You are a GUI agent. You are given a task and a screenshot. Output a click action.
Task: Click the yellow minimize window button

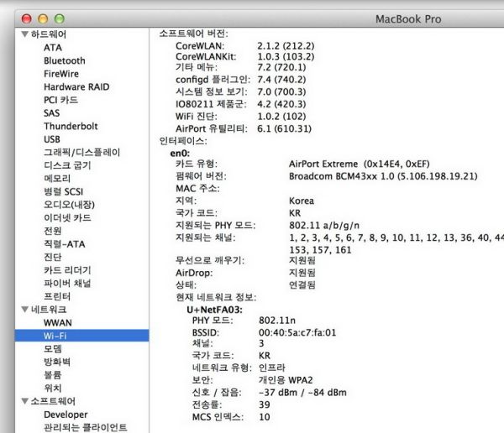tap(43, 19)
